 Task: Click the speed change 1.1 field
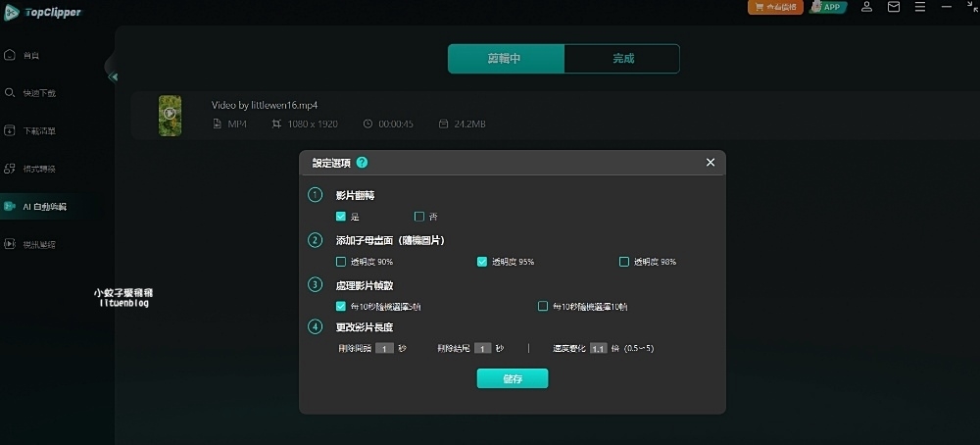[x=599, y=348]
